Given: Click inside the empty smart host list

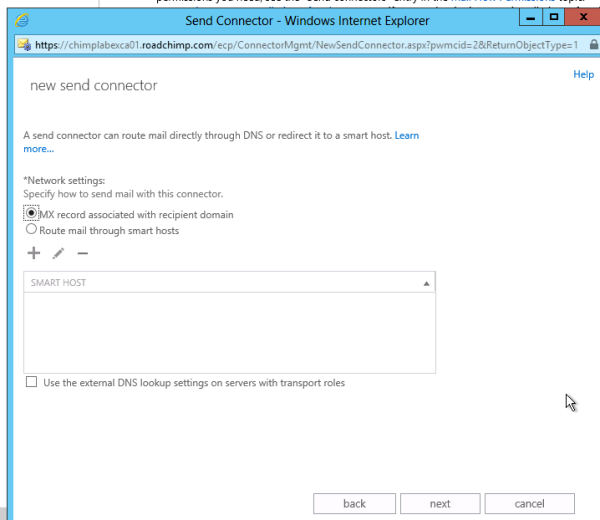Looking at the screenshot, I should 229,333.
